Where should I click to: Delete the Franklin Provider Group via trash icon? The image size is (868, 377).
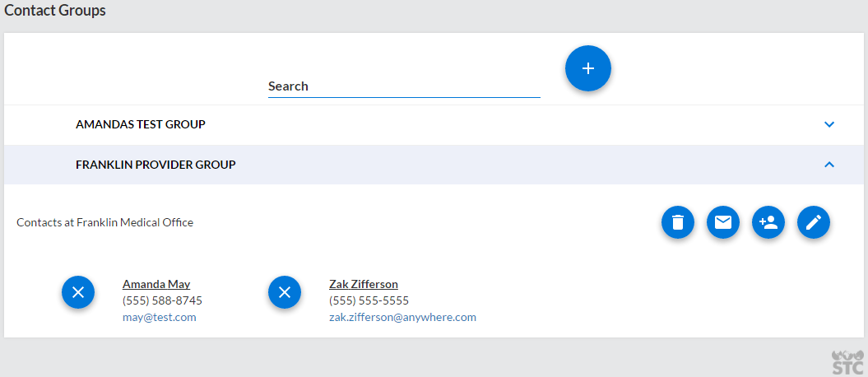pos(677,222)
